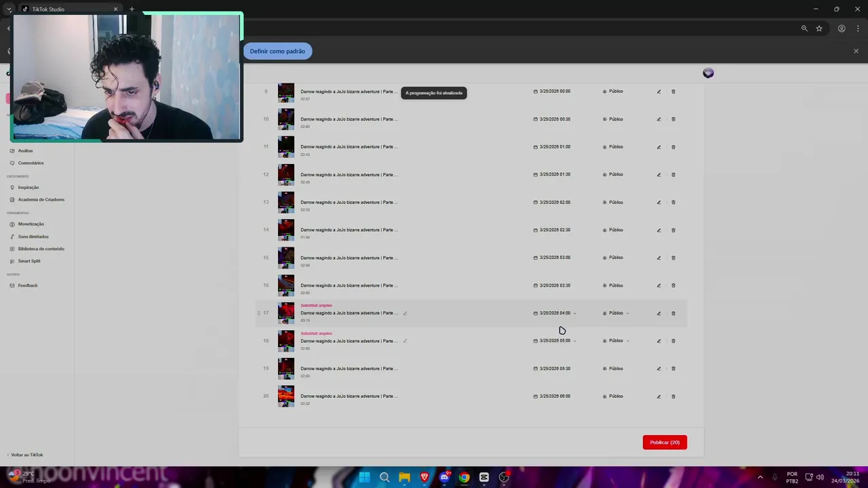Trash the row 12 video

(x=673, y=175)
